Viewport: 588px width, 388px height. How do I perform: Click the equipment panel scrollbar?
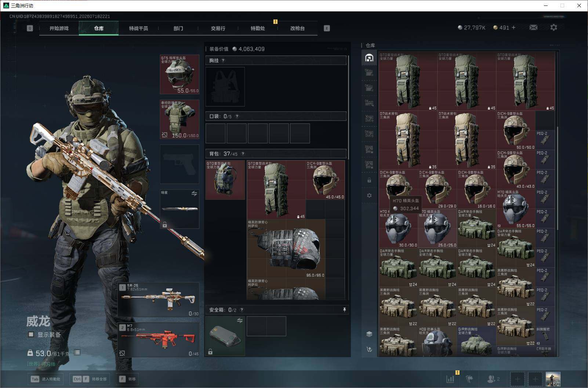(348, 107)
